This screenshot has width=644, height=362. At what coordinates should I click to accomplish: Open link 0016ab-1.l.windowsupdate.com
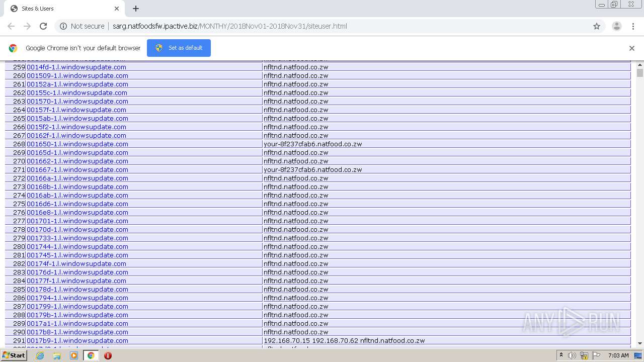coord(77,195)
